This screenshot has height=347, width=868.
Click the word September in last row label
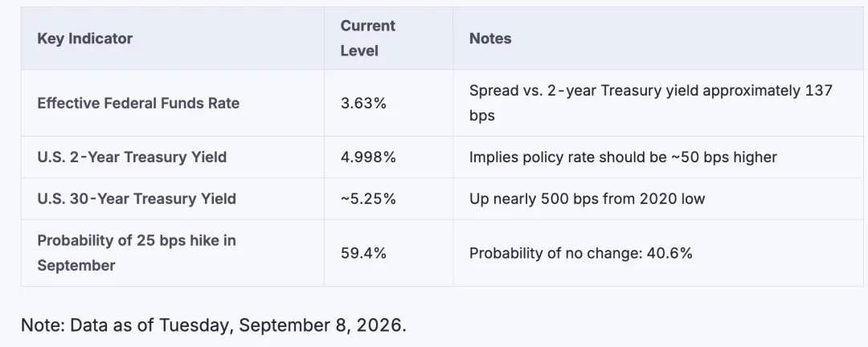(76, 266)
